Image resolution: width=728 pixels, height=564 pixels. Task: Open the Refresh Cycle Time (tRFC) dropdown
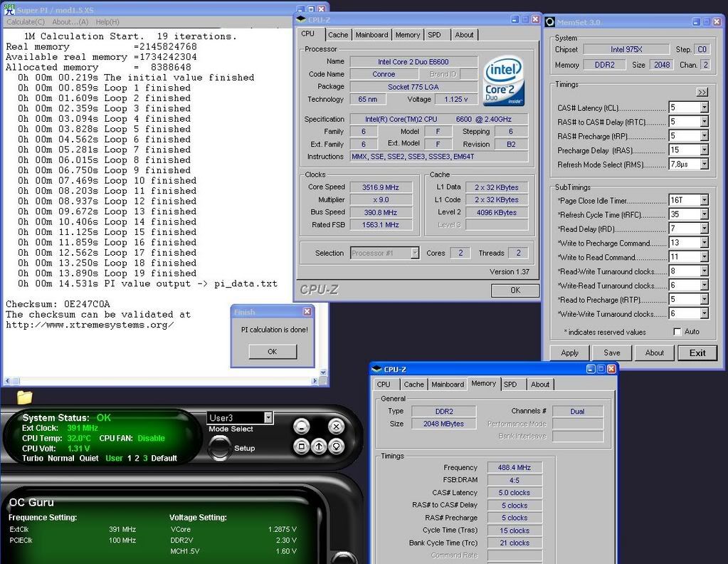point(705,214)
